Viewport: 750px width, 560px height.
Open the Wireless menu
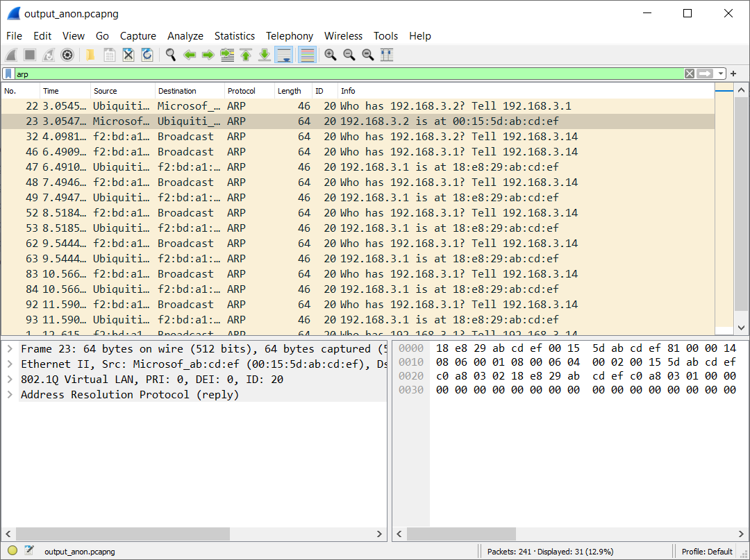[x=343, y=36]
